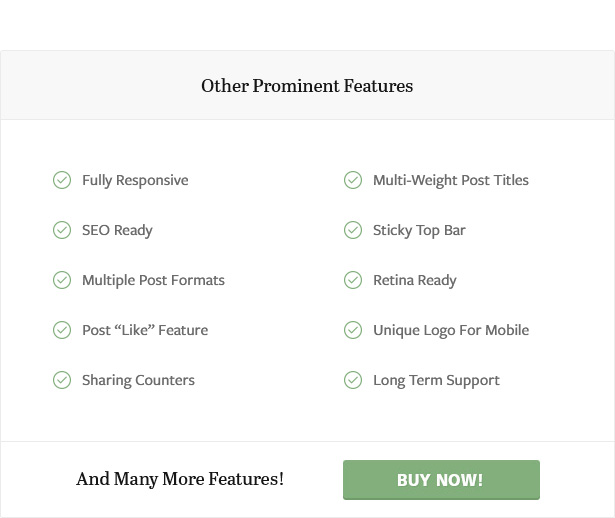Click the Sticky Top Bar label
Viewport: 615px width, 518px height.
[419, 230]
